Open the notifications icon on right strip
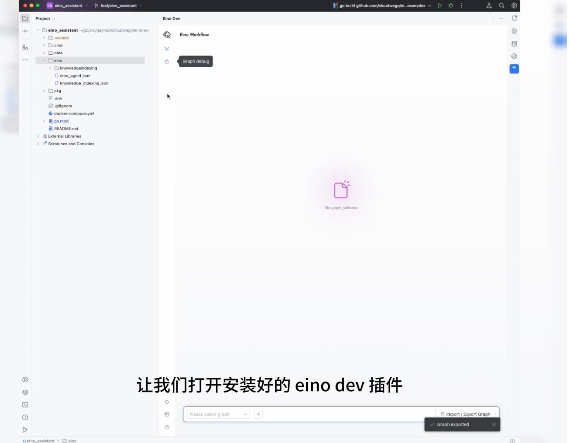 (514, 18)
